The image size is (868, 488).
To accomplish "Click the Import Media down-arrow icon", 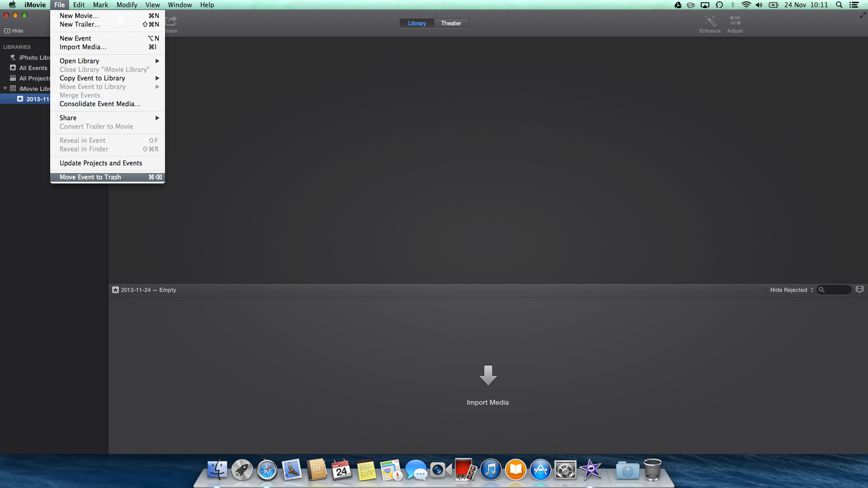I will coord(488,375).
